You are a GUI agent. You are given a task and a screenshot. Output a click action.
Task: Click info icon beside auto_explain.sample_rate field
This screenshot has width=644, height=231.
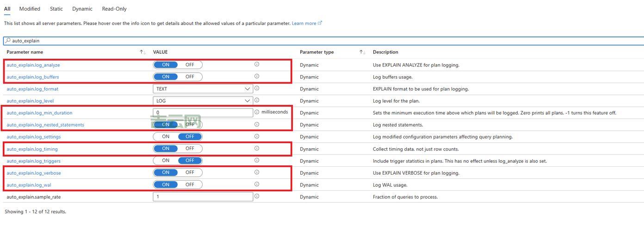pos(257,196)
